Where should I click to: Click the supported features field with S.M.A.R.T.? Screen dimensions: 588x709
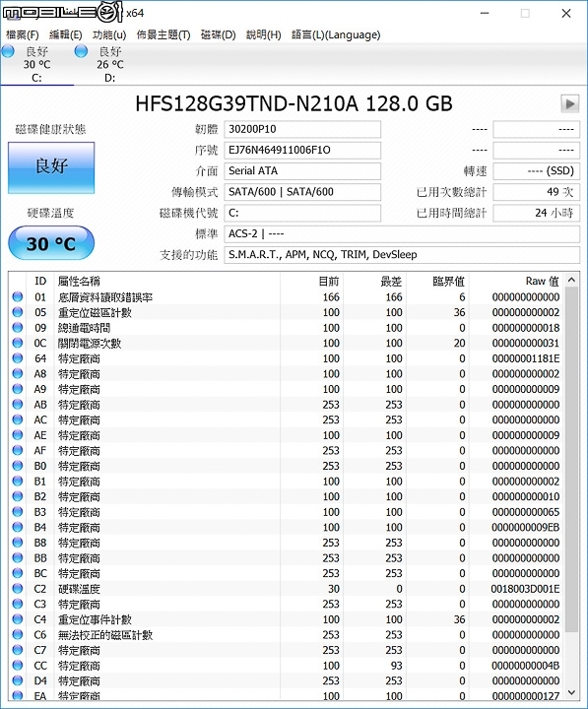pyautogui.click(x=402, y=255)
